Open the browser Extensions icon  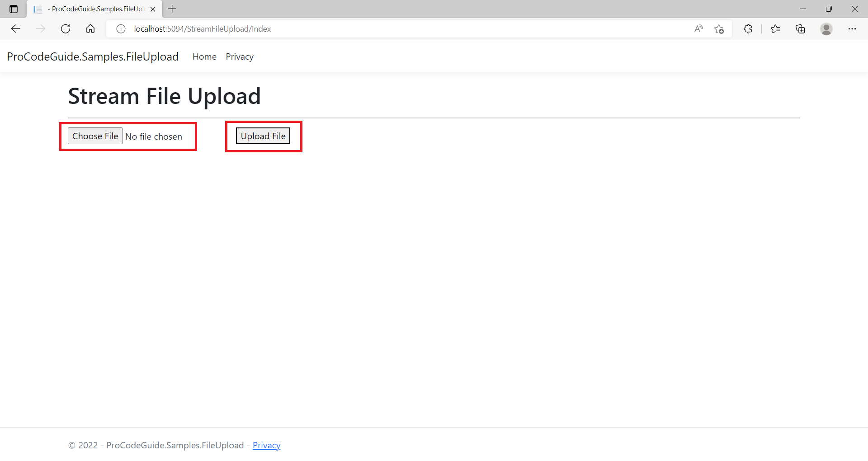pyautogui.click(x=748, y=28)
